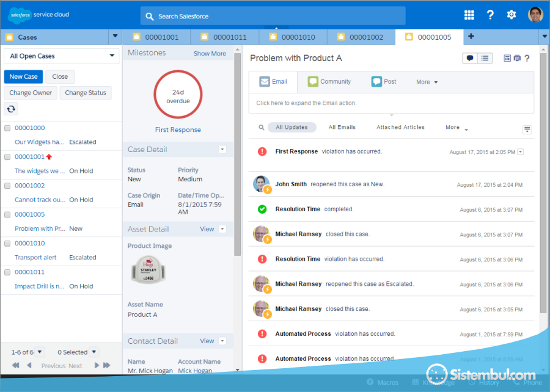
Task: Expand the Asset Detail section menu
Action: [222, 229]
